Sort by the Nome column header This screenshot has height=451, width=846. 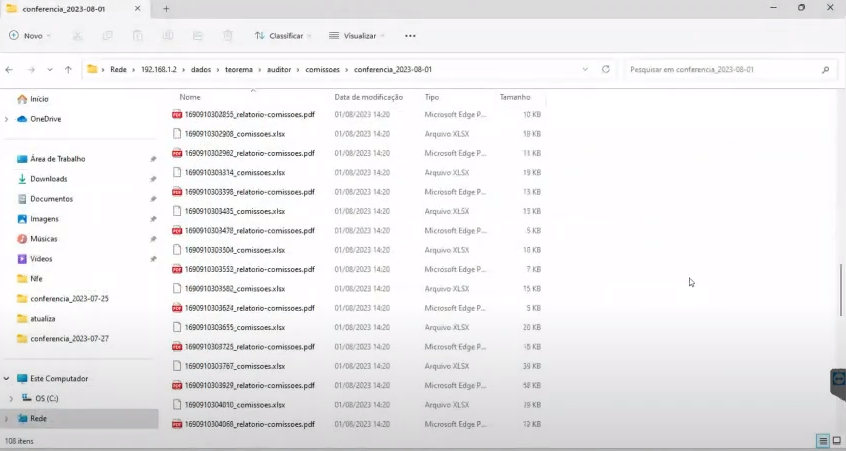coord(190,97)
